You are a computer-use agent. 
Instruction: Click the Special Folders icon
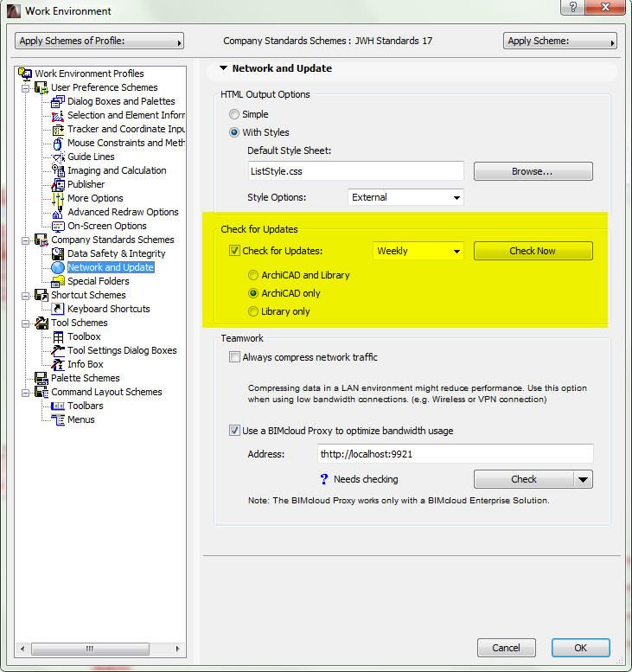[x=57, y=281]
